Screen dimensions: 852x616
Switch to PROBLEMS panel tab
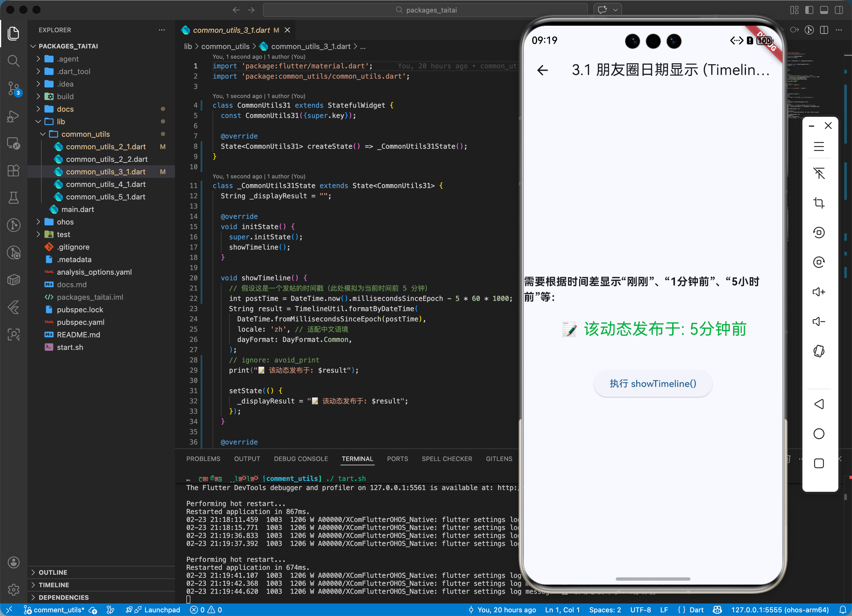(203, 459)
